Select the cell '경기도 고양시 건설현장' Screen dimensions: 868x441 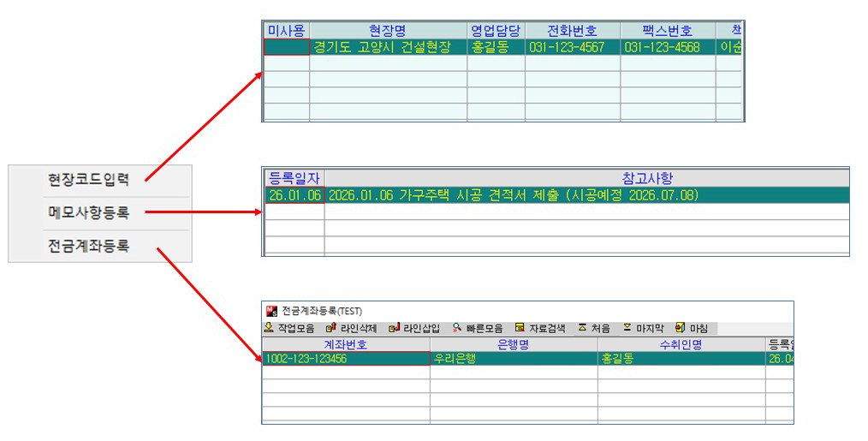coord(388,47)
